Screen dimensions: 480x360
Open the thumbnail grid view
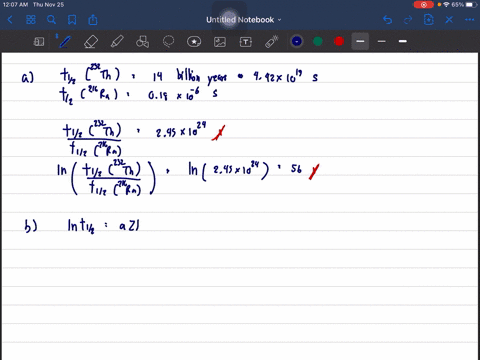pos(31,20)
